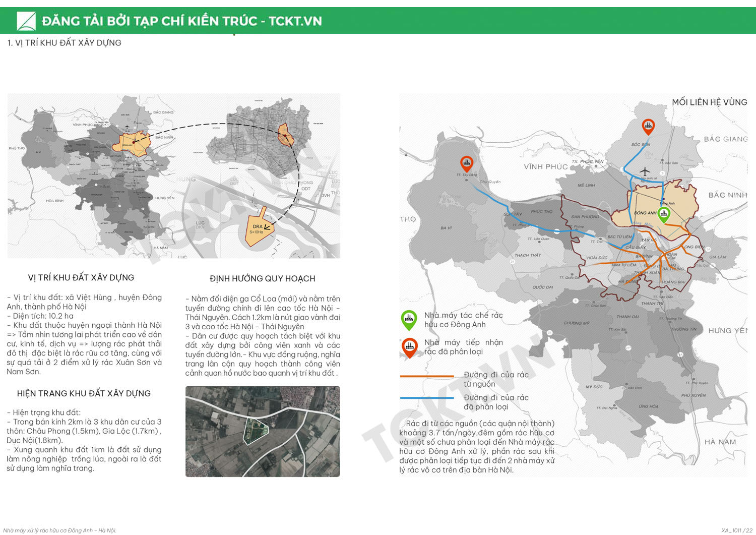This screenshot has width=756, height=535.
Task: Click the blue line legend swatch
Action: 427,398
